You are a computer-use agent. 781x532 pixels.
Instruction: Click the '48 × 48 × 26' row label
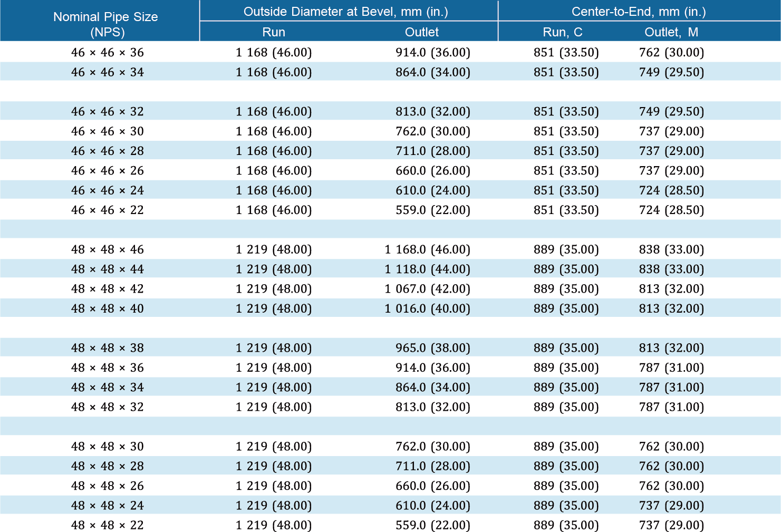(108, 486)
